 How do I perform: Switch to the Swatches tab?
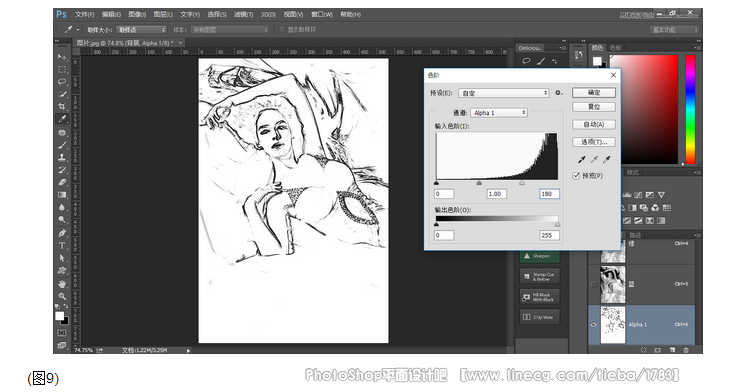[x=615, y=47]
